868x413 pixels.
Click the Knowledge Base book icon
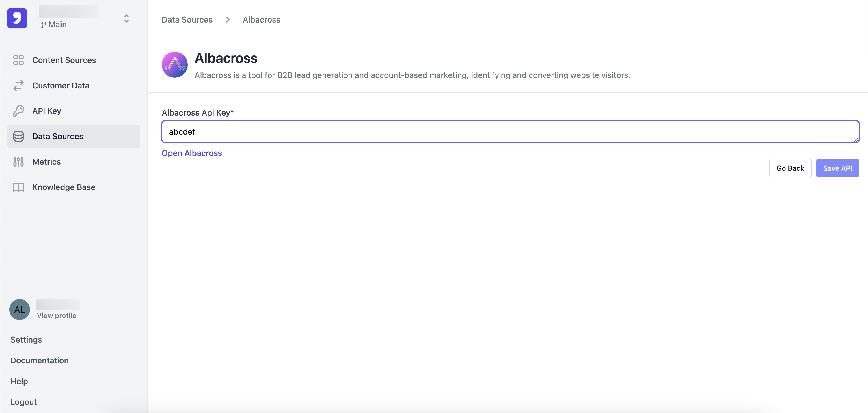(x=18, y=187)
